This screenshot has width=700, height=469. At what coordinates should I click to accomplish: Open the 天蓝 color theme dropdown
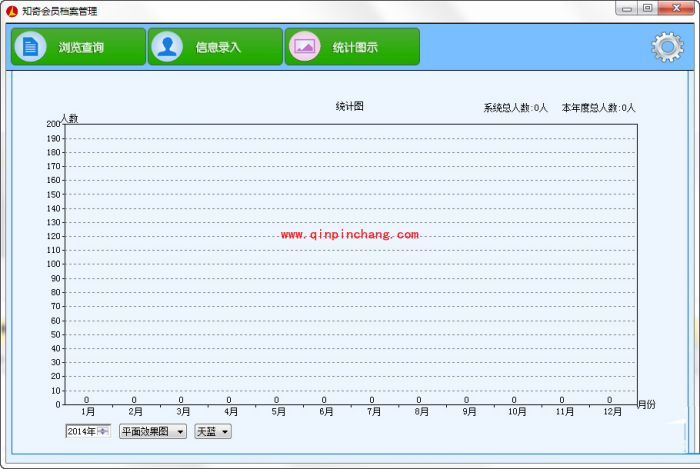(x=213, y=432)
